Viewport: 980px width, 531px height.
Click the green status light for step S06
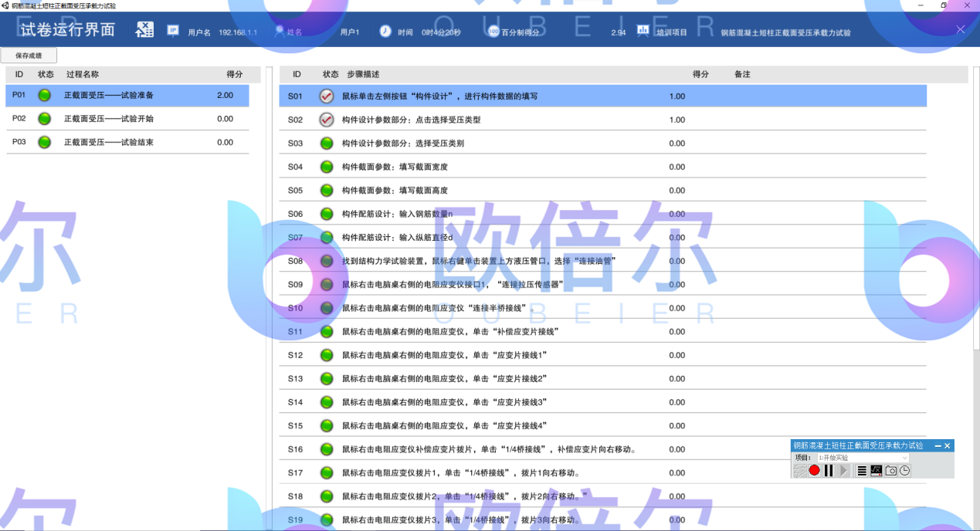[x=327, y=214]
